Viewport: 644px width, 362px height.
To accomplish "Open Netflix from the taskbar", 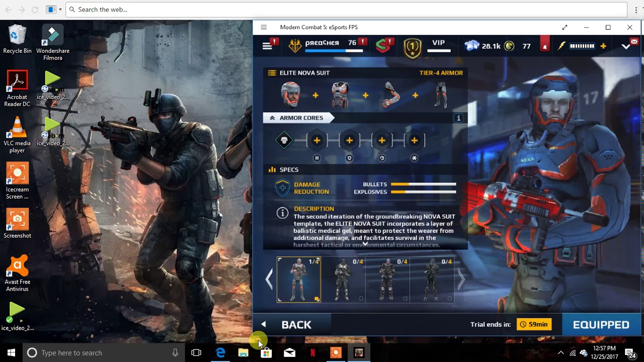I will [x=312, y=352].
